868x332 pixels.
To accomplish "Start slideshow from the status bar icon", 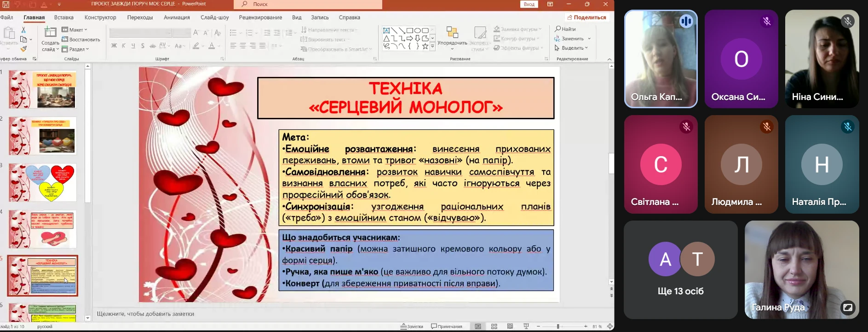I will pyautogui.click(x=526, y=326).
